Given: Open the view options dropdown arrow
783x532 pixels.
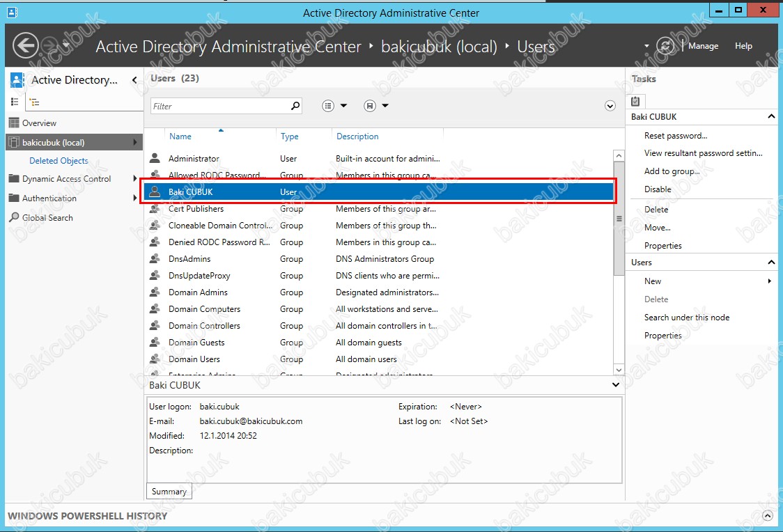Looking at the screenshot, I should (x=343, y=106).
